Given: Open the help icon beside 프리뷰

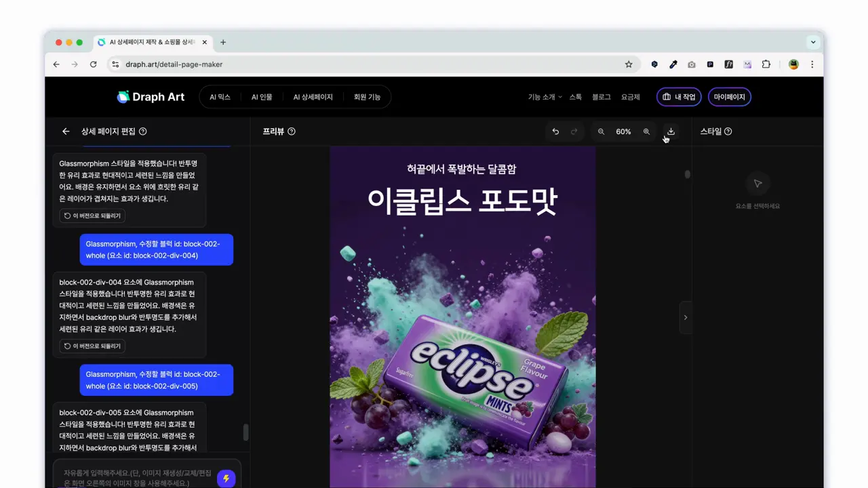Looking at the screenshot, I should (291, 131).
